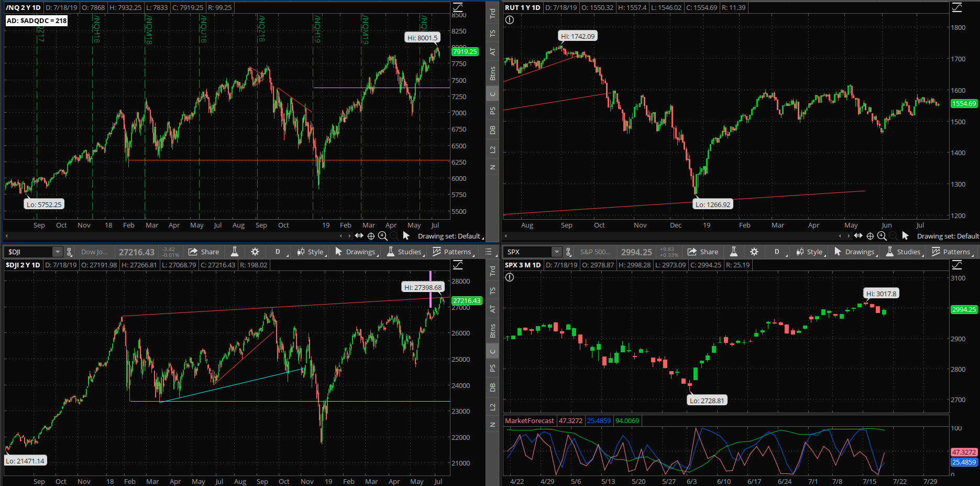Viewport: 980px width, 486px height.
Task: Open the SPX symbol dropdown arrow
Action: [557, 252]
